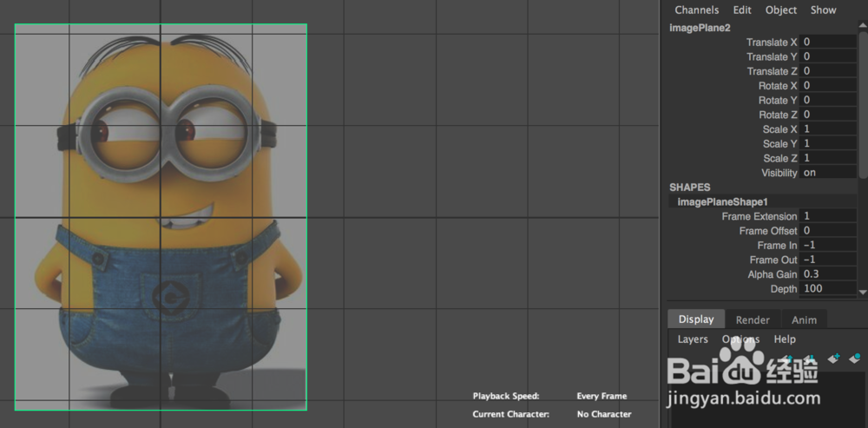Click the Rotate Y value field
868x428 pixels.
click(827, 100)
